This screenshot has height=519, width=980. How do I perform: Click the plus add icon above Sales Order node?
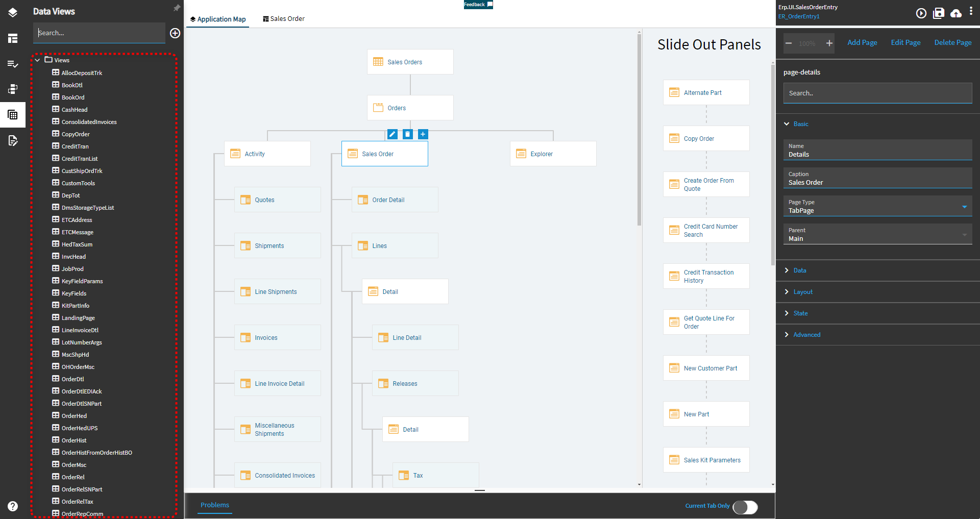pyautogui.click(x=423, y=134)
